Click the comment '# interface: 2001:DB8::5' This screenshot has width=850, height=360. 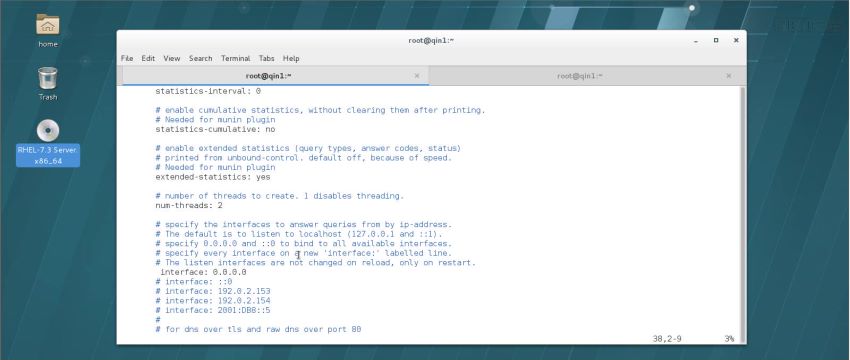pos(212,310)
